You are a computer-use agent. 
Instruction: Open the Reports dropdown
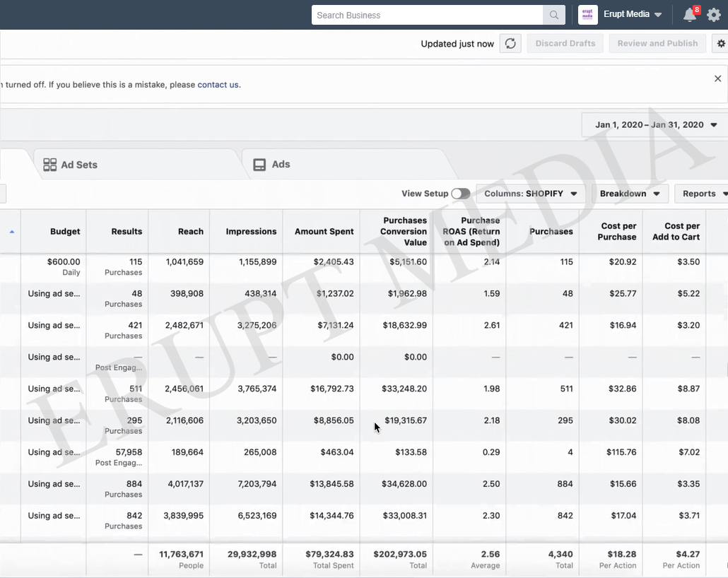coord(702,194)
